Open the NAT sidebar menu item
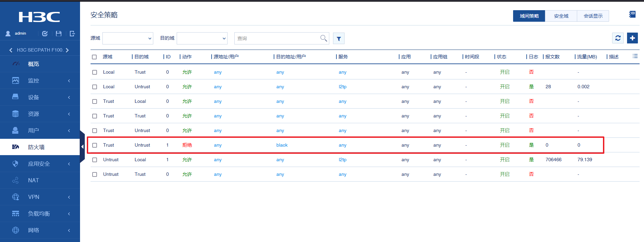The height and width of the screenshot is (242, 644). [40, 180]
